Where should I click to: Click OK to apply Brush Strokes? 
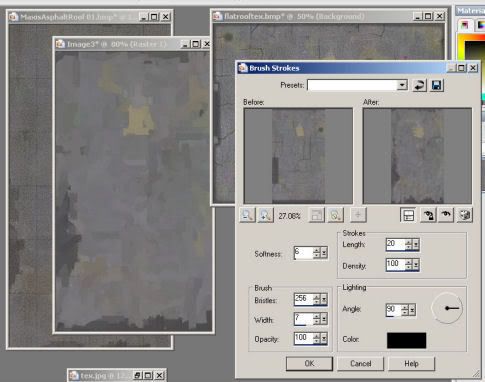[x=309, y=363]
